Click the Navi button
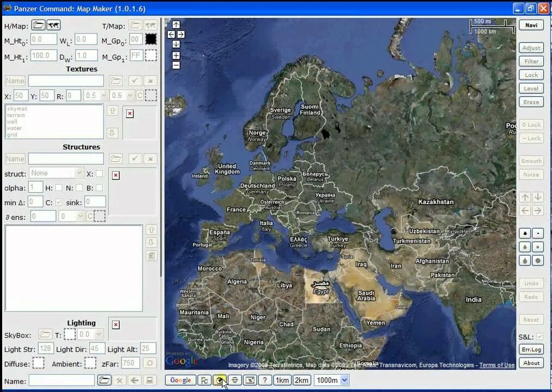 tap(531, 25)
